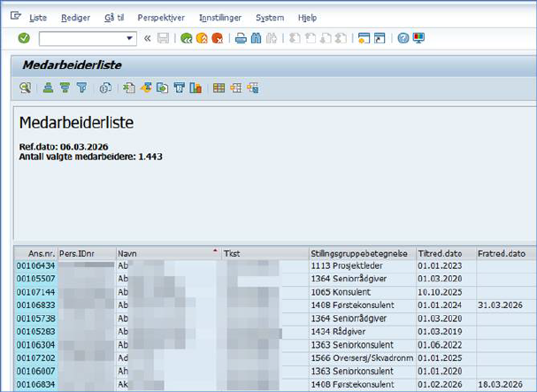Image resolution: width=537 pixels, height=392 pixels.
Task: Click employee number 00105283
Action: 36,332
